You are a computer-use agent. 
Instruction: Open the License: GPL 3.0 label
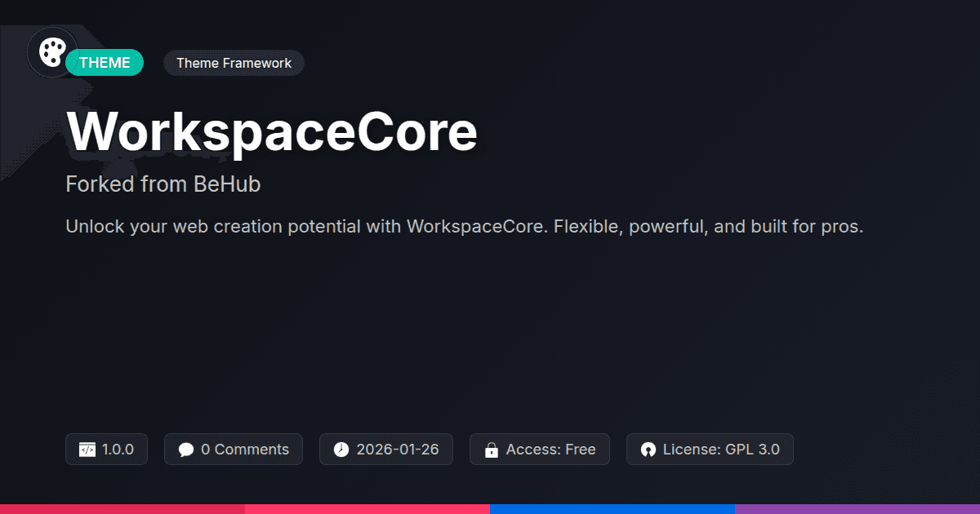(720, 450)
